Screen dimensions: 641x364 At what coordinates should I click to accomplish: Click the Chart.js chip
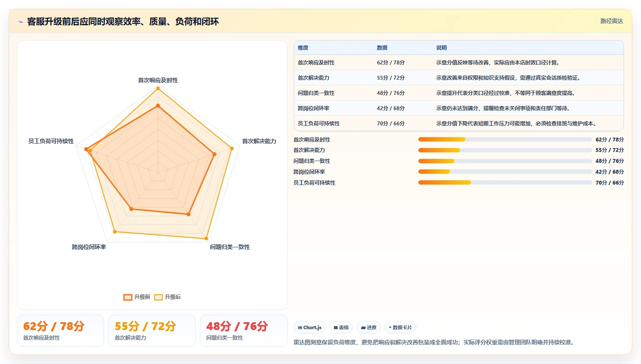(x=310, y=327)
